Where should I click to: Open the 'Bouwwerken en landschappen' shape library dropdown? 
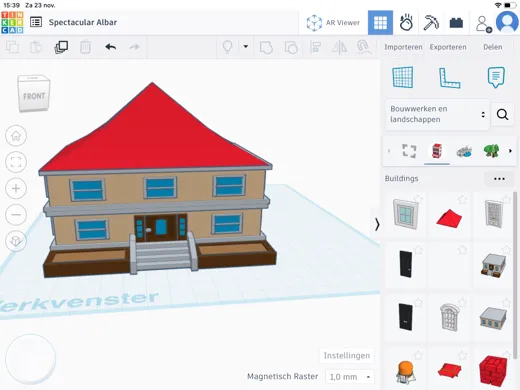coord(437,114)
